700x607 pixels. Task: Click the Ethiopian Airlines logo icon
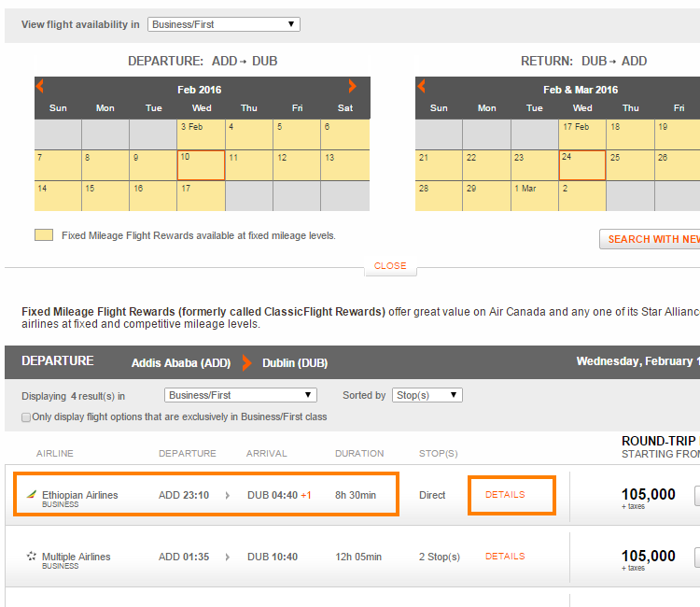(x=32, y=495)
